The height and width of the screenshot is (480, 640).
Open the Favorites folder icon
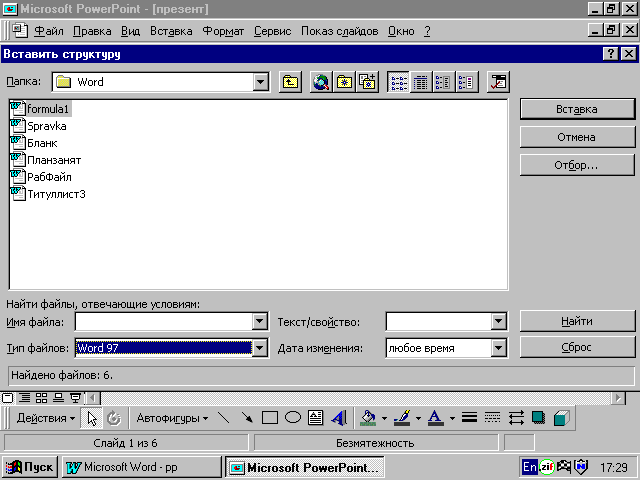click(344, 82)
